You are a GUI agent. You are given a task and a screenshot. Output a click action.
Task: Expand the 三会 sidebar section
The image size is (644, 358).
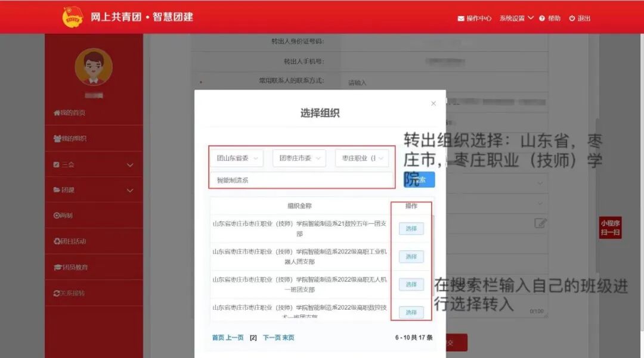coord(94,164)
